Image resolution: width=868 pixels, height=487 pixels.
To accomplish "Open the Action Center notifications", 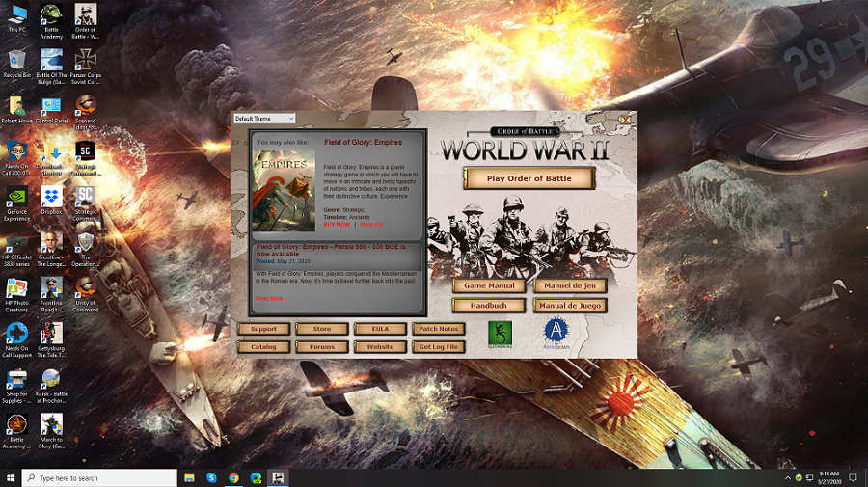I will (x=853, y=477).
